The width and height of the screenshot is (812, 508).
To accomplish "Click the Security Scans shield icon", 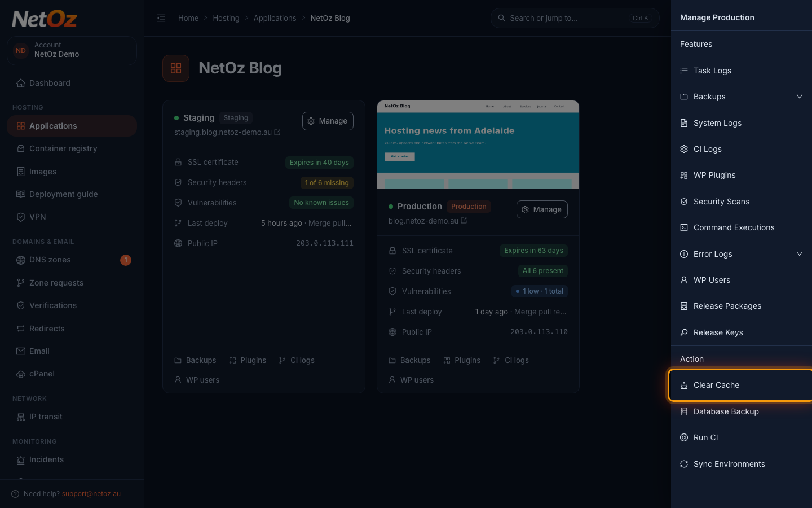I will (684, 202).
